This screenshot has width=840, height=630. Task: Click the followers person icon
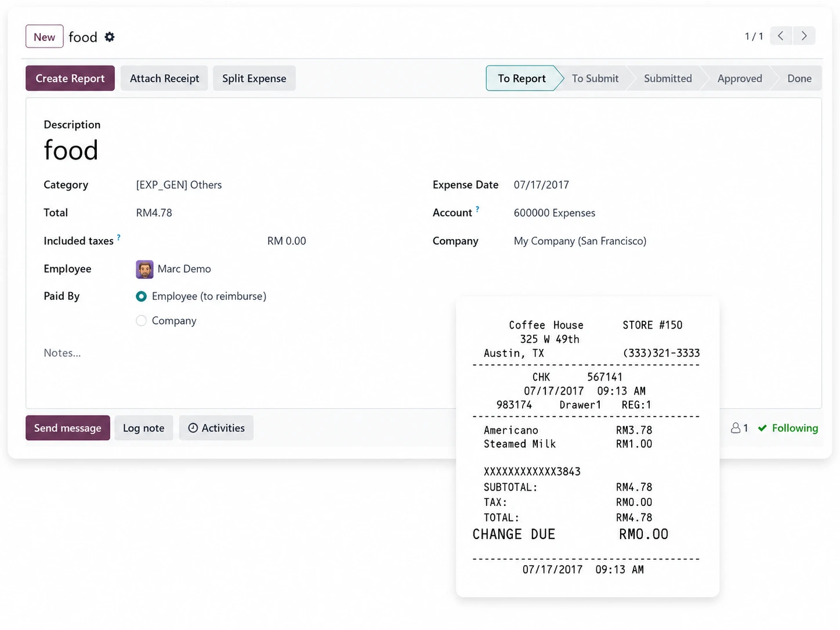pyautogui.click(x=736, y=428)
